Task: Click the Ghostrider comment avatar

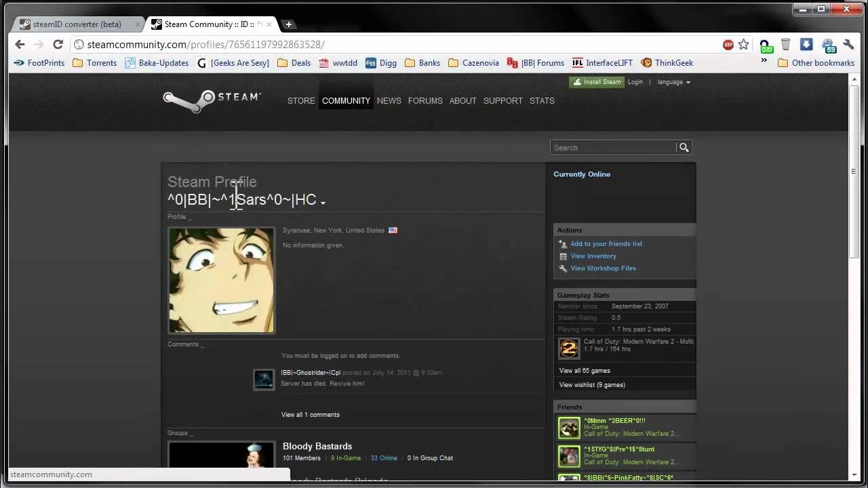Action: coord(264,380)
